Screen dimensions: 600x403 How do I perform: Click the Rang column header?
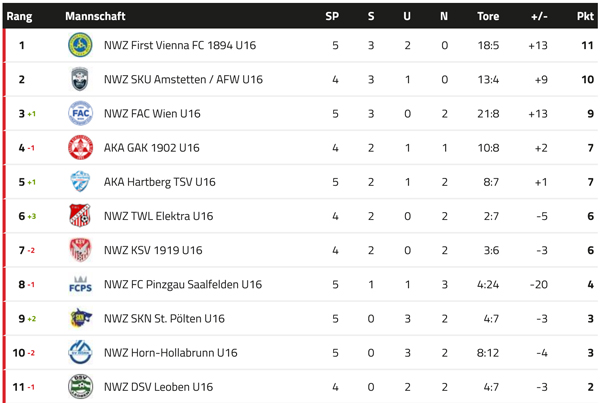(20, 17)
